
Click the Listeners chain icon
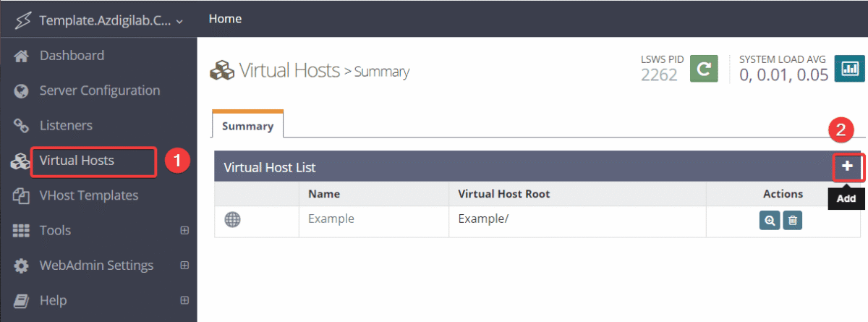click(x=21, y=126)
